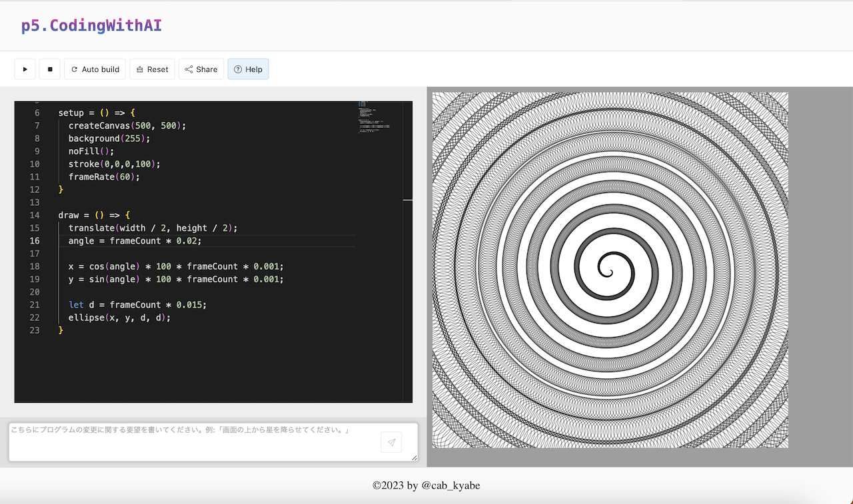Activate the run state by clicking play
The width and height of the screenshot is (853, 504).
click(x=25, y=69)
